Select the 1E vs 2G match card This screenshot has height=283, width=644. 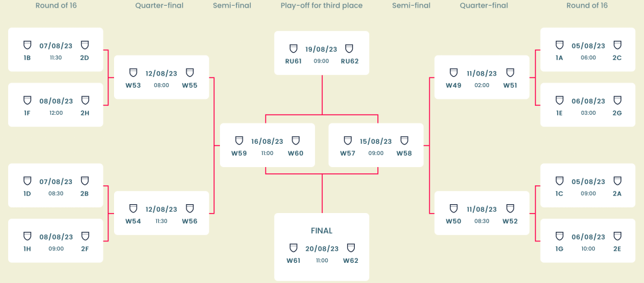[588, 105]
